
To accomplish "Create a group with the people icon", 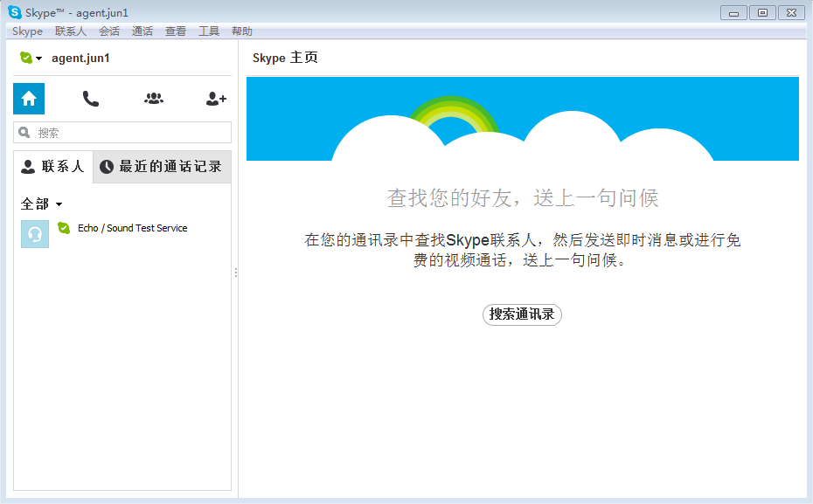I will pyautogui.click(x=154, y=99).
